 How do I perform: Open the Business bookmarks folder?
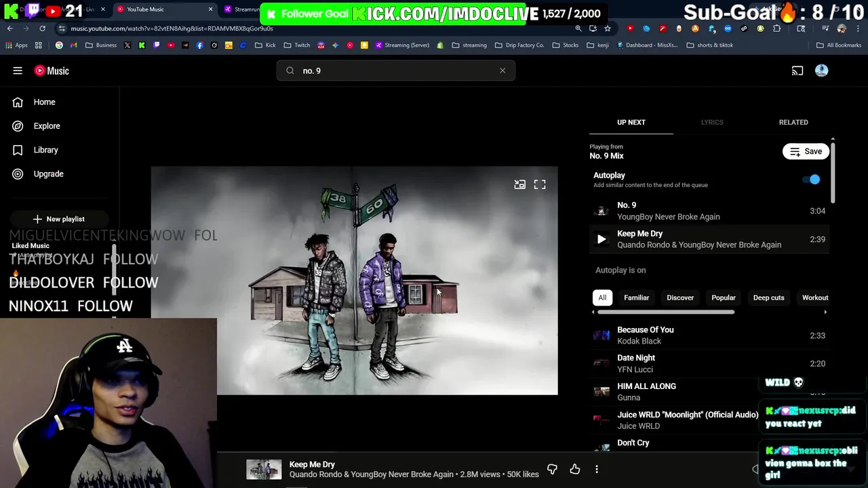[x=101, y=45]
